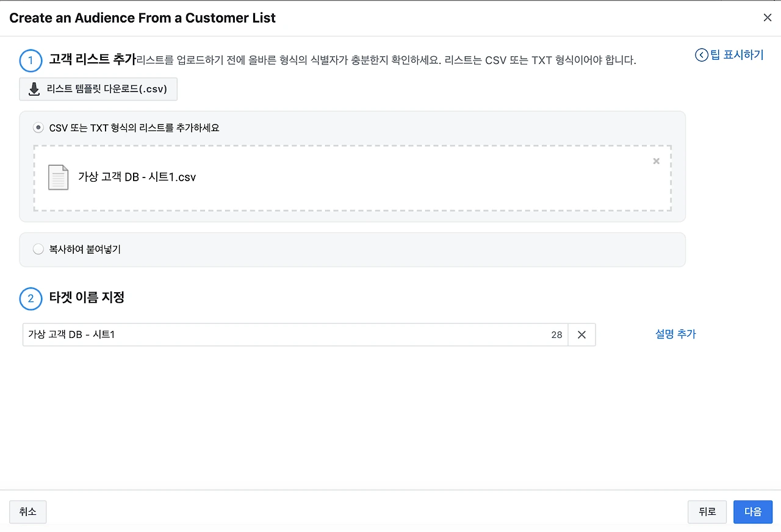The height and width of the screenshot is (532, 781).
Task: Click the step 2 number circle
Action: point(31,298)
